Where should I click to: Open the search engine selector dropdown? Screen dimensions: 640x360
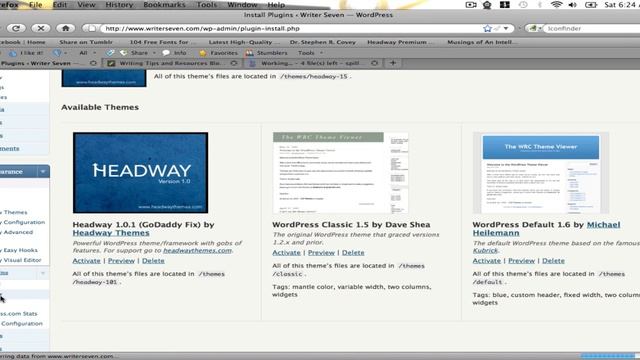tap(535, 29)
